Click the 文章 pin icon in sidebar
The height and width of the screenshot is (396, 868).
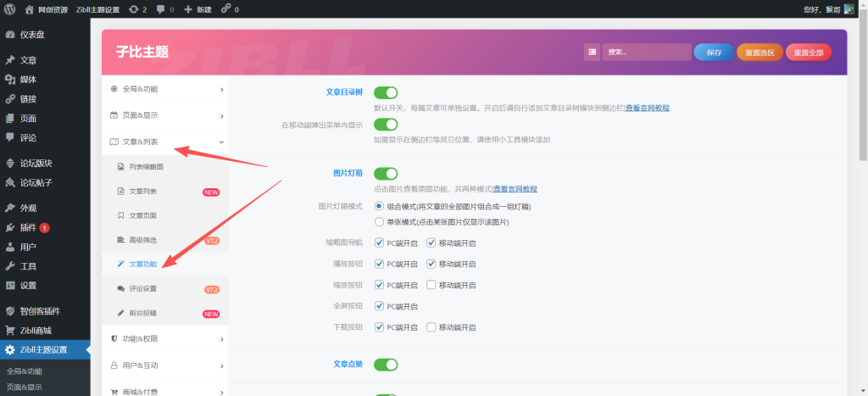tap(9, 60)
